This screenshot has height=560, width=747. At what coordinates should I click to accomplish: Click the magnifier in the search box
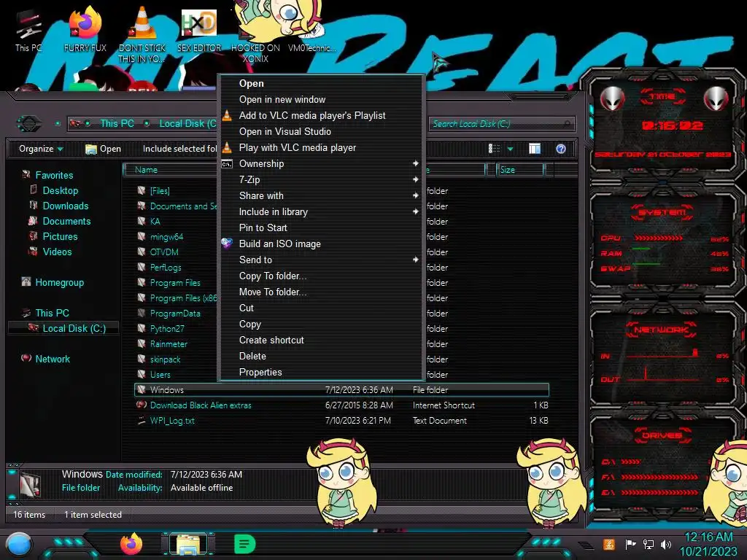567,124
